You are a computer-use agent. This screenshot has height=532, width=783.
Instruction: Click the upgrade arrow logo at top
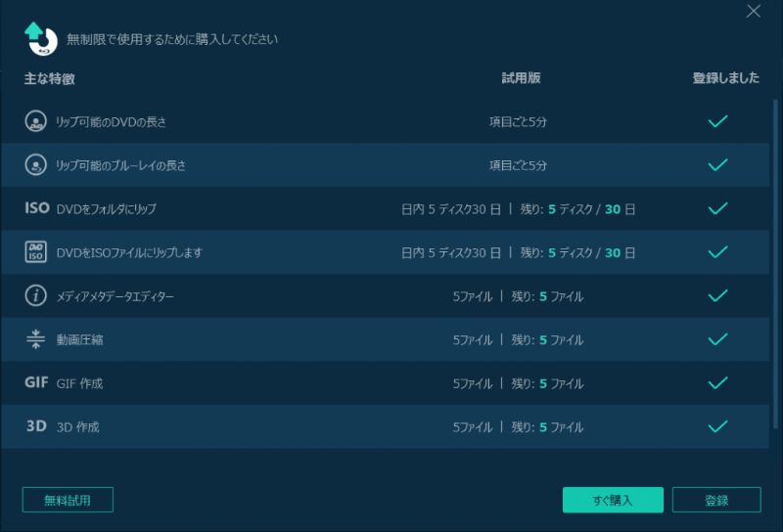click(x=39, y=37)
